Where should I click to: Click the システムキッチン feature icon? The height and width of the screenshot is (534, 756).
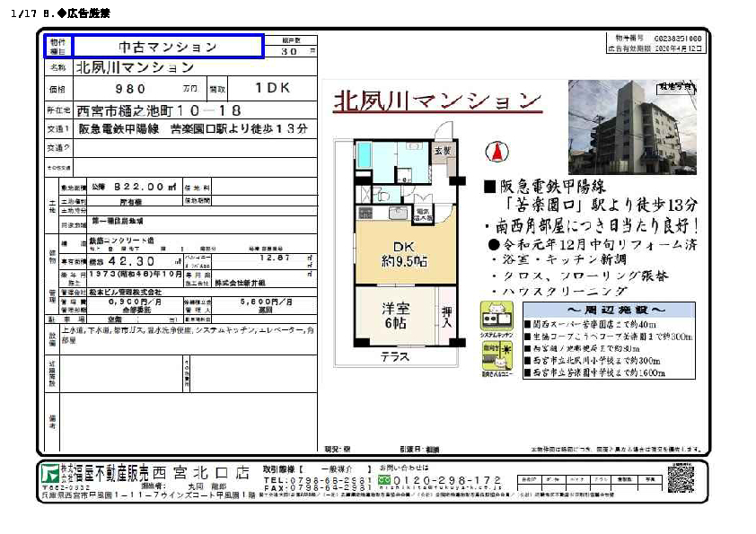[x=497, y=317]
